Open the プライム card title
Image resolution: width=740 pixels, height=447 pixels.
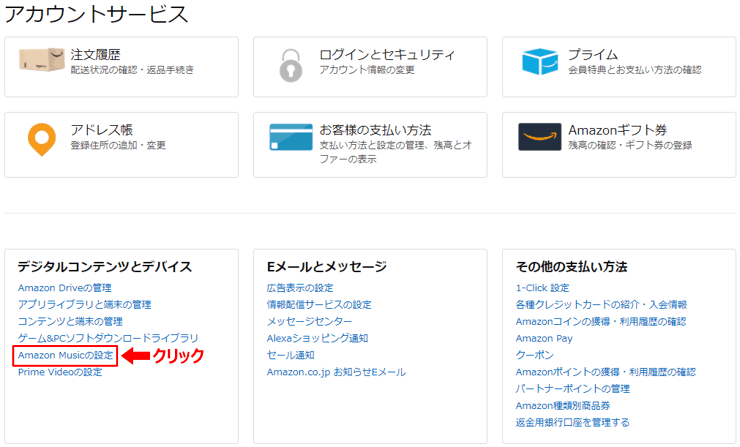[593, 55]
